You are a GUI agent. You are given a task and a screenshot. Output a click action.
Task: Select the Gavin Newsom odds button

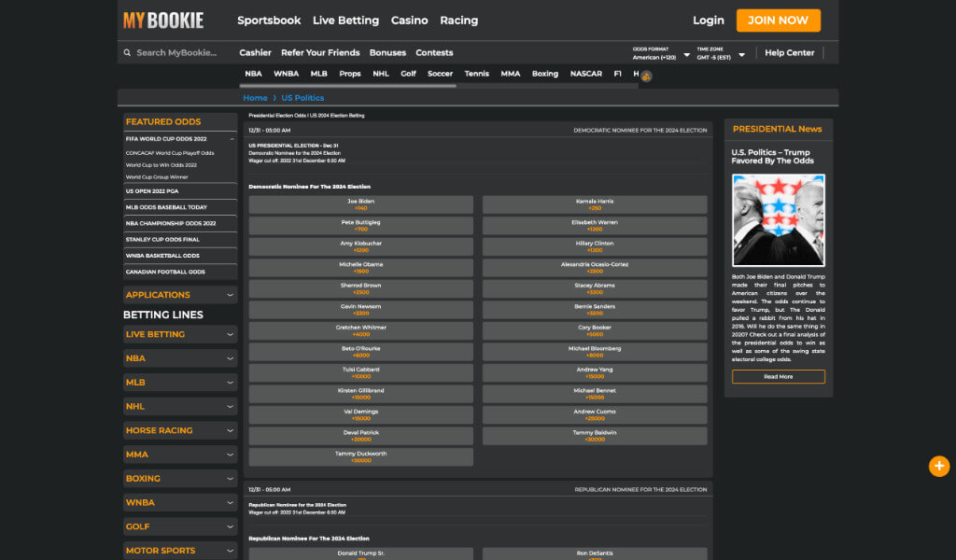point(361,310)
